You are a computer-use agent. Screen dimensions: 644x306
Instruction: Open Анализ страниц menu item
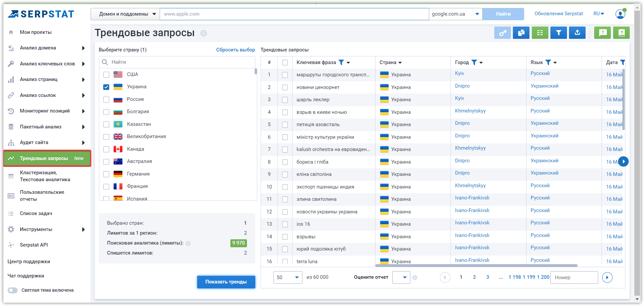pos(39,79)
